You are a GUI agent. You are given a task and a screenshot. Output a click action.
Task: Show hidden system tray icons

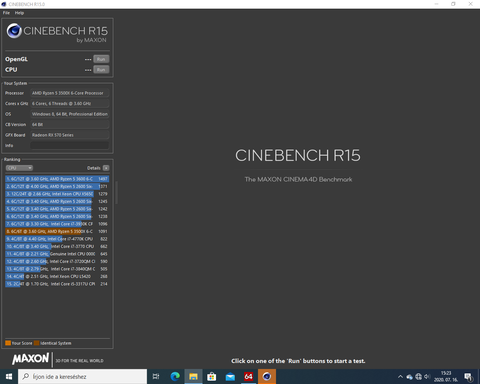tap(400, 377)
